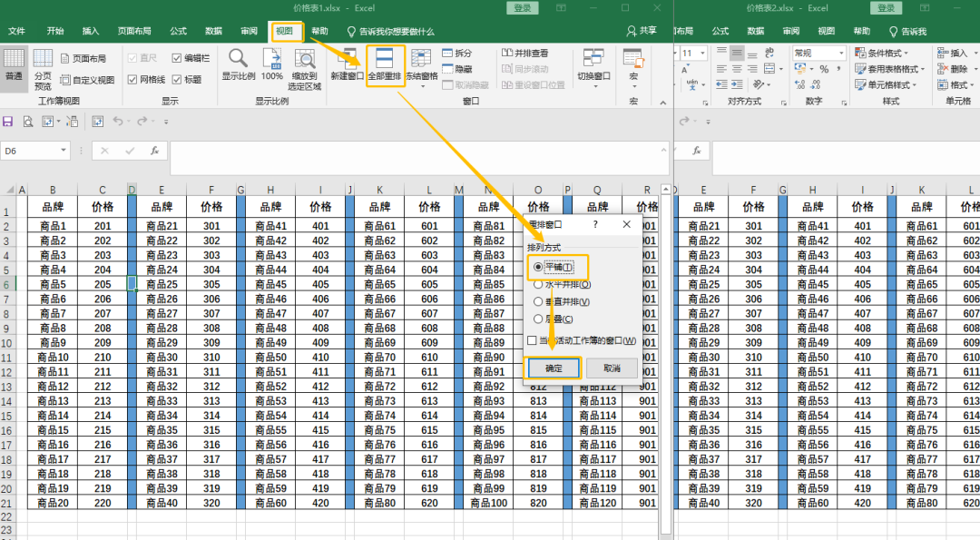The height and width of the screenshot is (540, 980).
Task: Open font size 11 dropdown
Action: [x=702, y=54]
